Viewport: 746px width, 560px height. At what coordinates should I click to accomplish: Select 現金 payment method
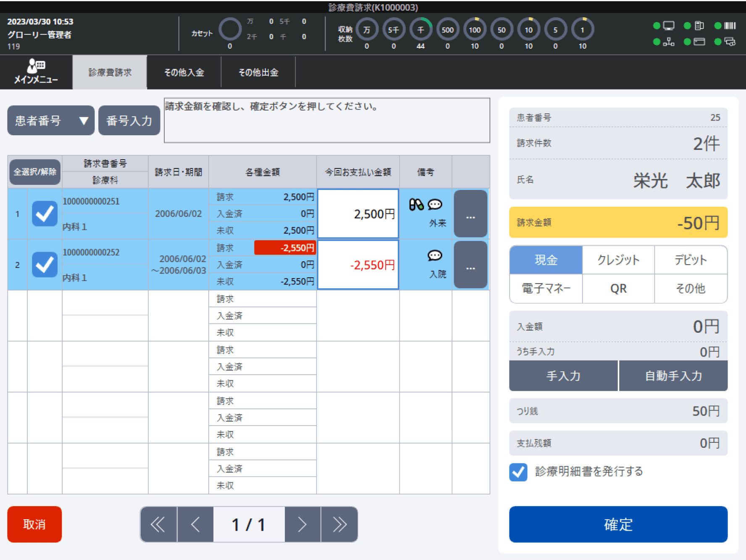[546, 260]
